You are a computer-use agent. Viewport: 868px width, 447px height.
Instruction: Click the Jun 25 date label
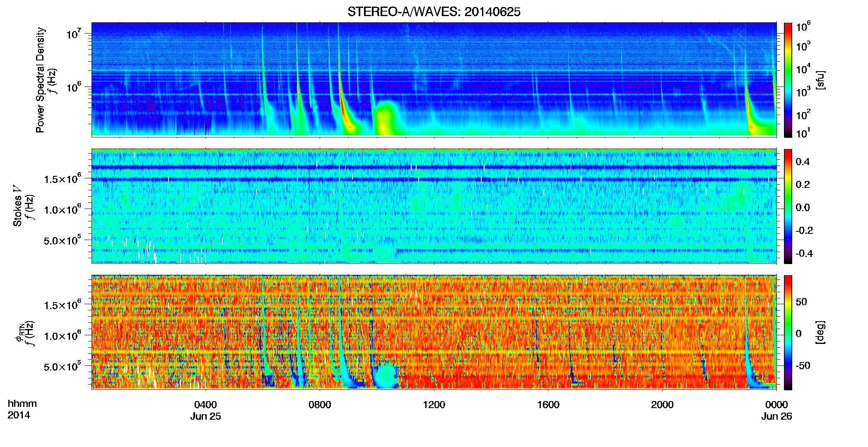(205, 416)
